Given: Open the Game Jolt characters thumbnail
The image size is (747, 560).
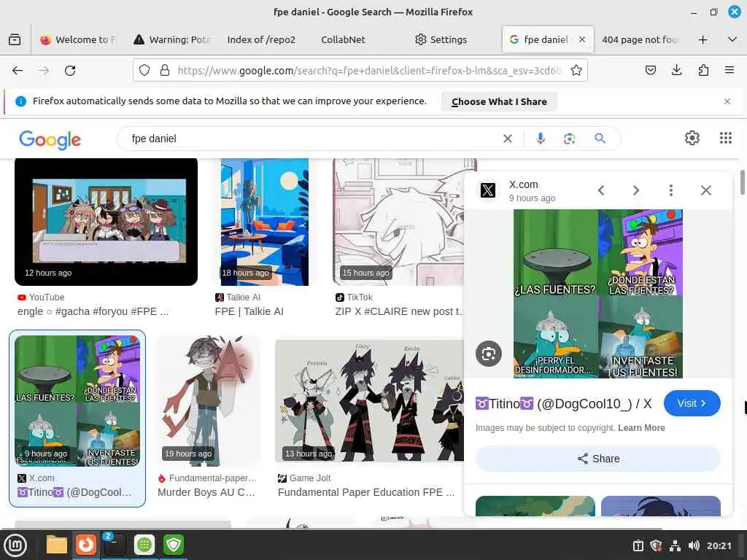Looking at the screenshot, I should [x=369, y=401].
